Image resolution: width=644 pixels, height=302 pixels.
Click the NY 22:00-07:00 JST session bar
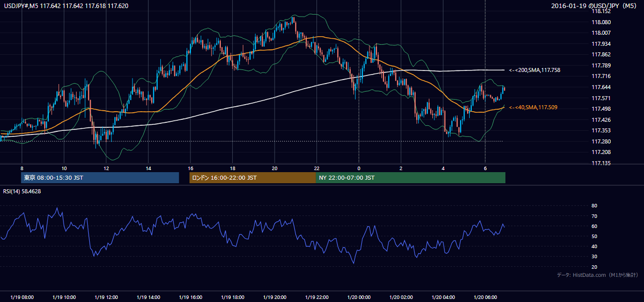click(411, 178)
